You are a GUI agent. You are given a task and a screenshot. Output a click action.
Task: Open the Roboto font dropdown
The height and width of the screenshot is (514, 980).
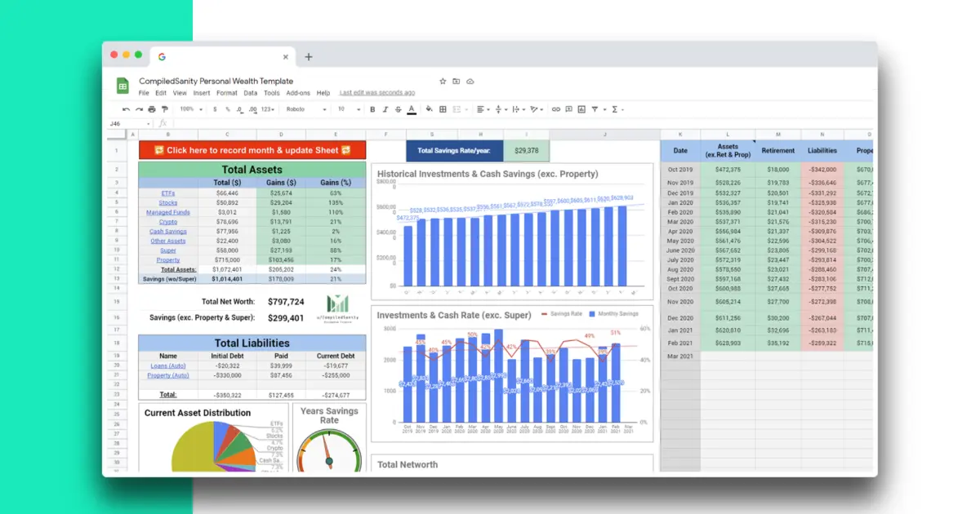pyautogui.click(x=306, y=109)
